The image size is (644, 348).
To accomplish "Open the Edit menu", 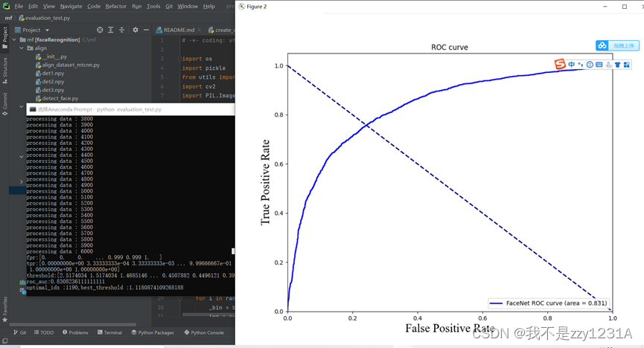I will coord(34,6).
